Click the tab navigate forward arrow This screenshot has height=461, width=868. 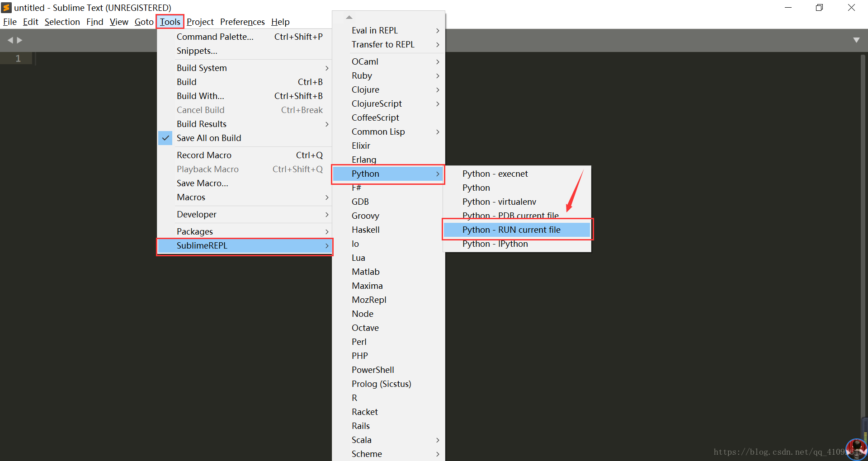[19, 40]
